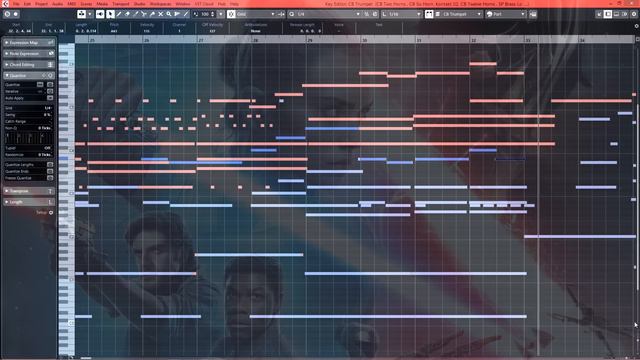Click Setup in inspector panel
The width and height of the screenshot is (640, 360).
coord(44,213)
